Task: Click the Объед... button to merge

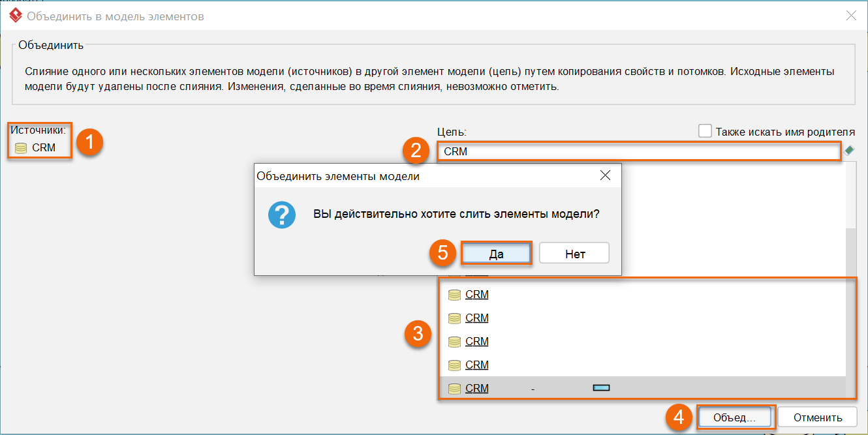Action: pyautogui.click(x=735, y=416)
